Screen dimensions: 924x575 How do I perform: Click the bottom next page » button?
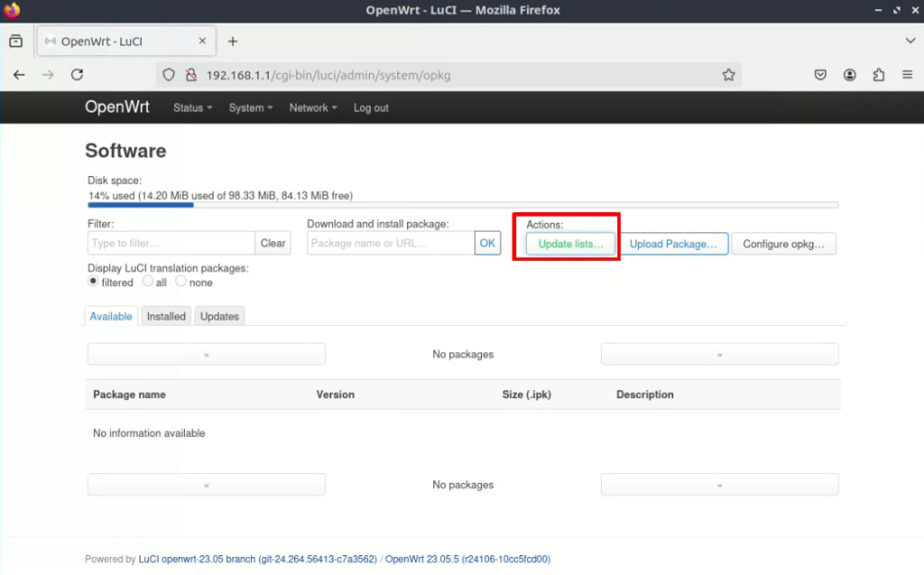pyautogui.click(x=719, y=485)
